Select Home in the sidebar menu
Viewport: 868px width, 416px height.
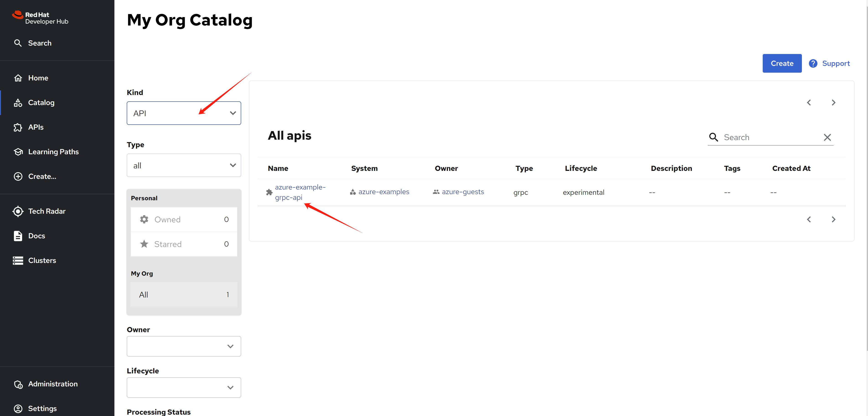point(38,78)
